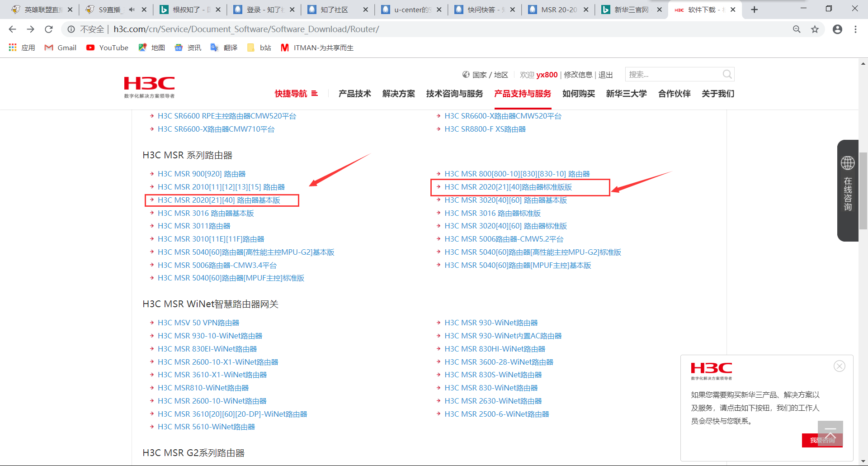Switch to the 快问快答 tab

point(484,10)
